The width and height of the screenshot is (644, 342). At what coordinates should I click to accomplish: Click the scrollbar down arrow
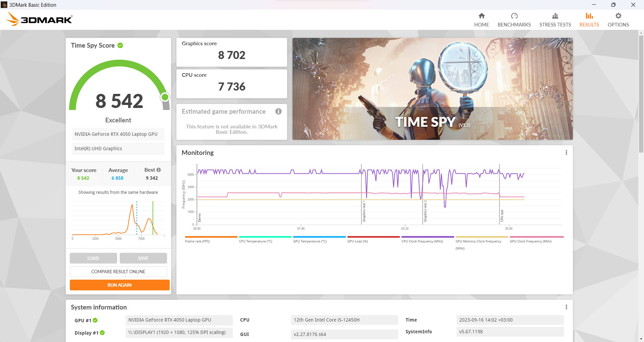641,339
